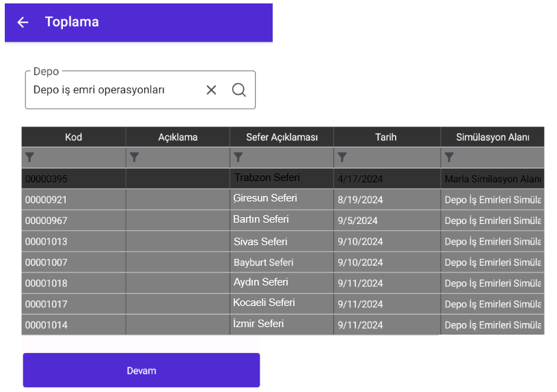The height and width of the screenshot is (392, 557).
Task: Sort by the Açıklama column header
Action: coord(178,137)
